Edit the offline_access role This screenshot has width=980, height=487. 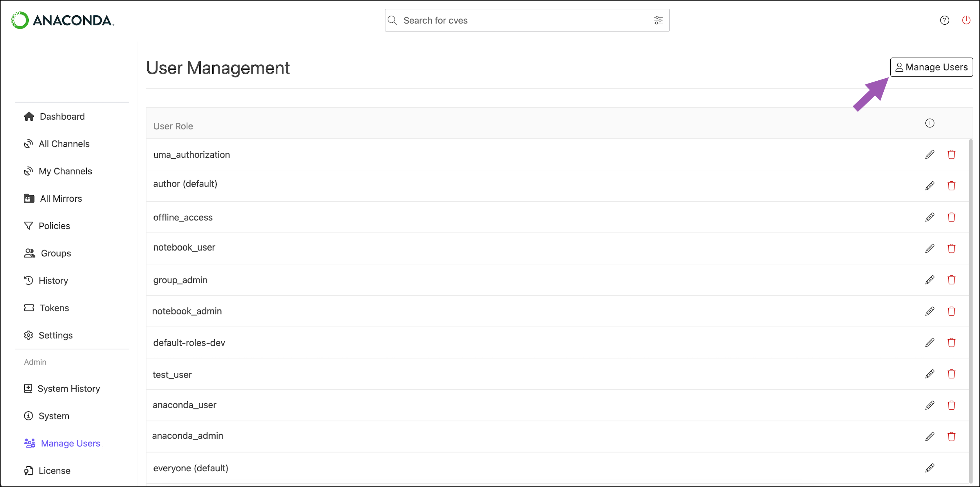pyautogui.click(x=930, y=217)
